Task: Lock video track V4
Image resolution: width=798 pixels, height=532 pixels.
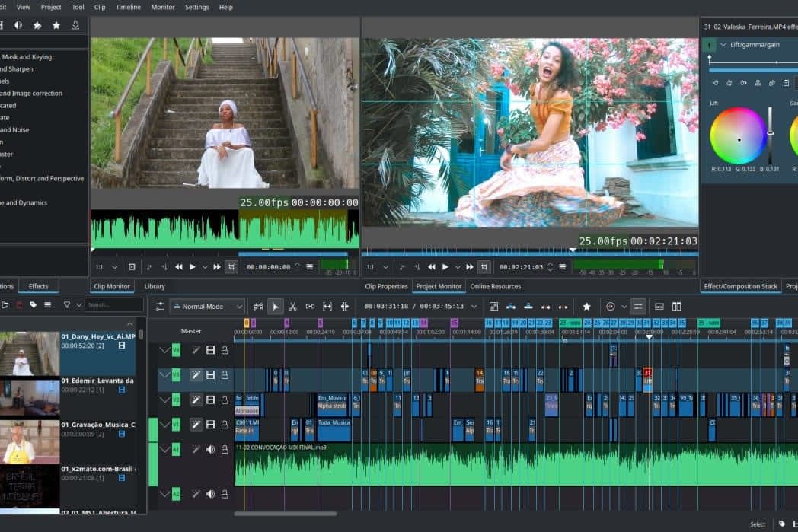Action: [x=225, y=350]
